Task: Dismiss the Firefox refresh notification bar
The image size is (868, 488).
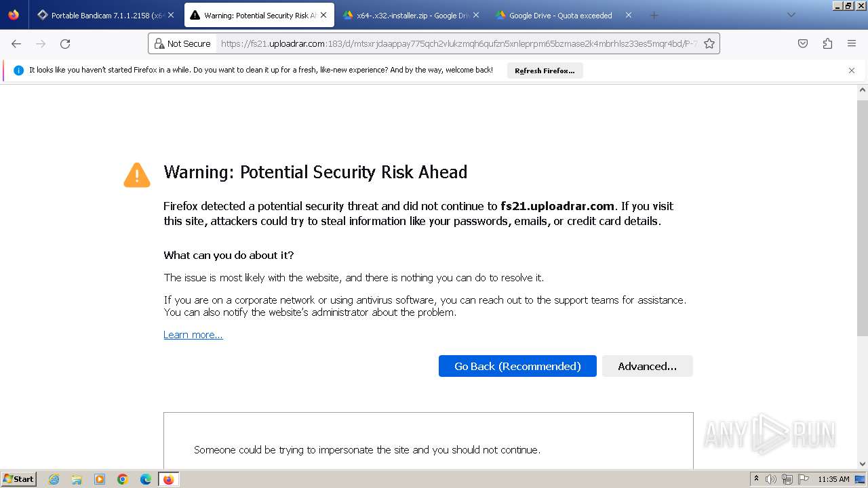Action: [x=852, y=70]
